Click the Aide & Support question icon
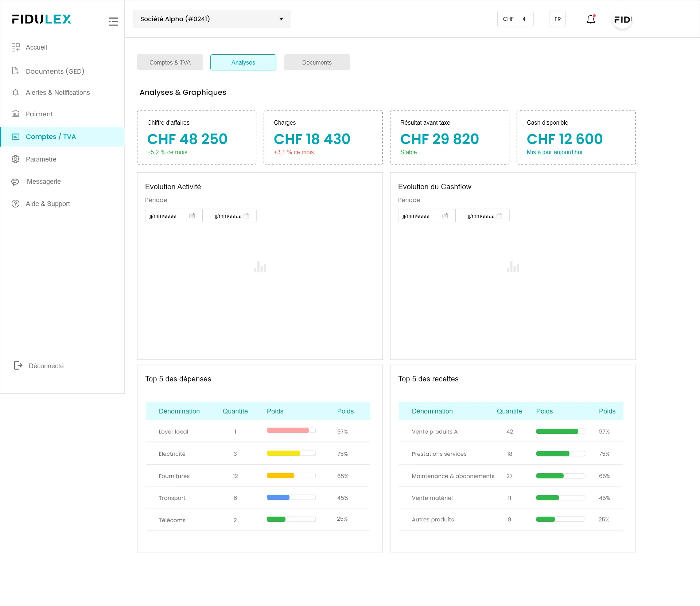This screenshot has width=700, height=606. click(15, 204)
